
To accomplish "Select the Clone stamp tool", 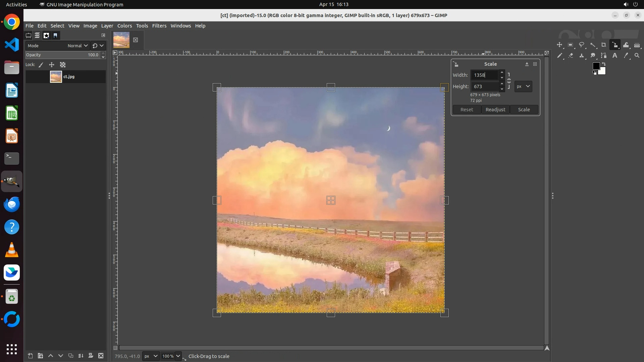I will (x=582, y=56).
